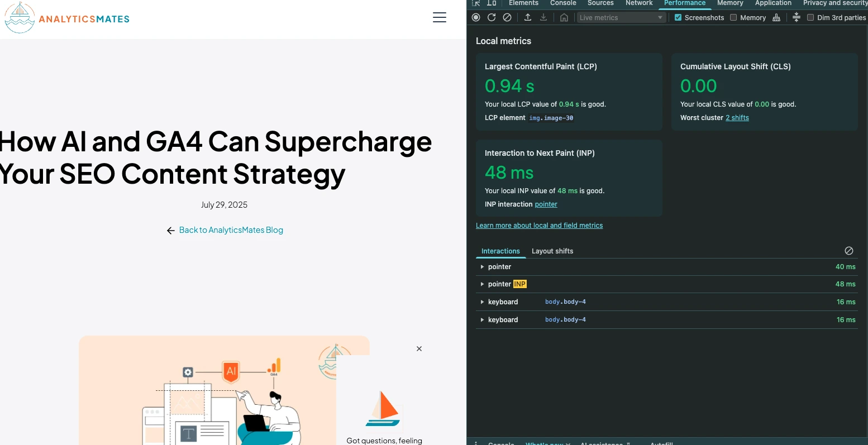Open the Memory tab in DevTools top bar

730,3
